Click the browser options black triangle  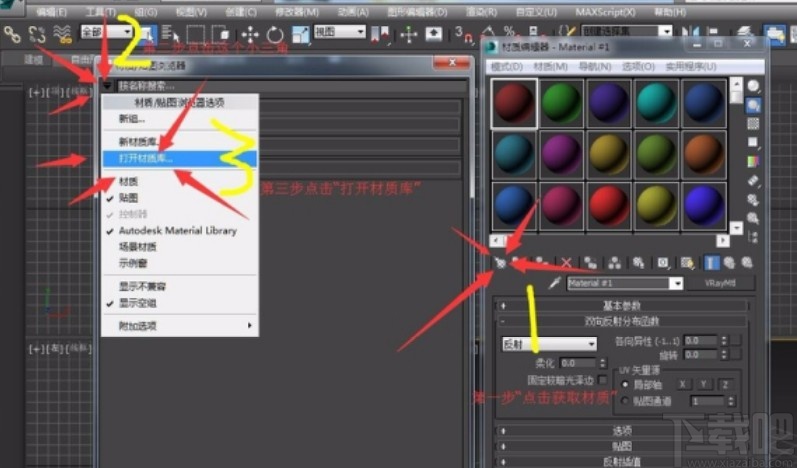pyautogui.click(x=106, y=86)
